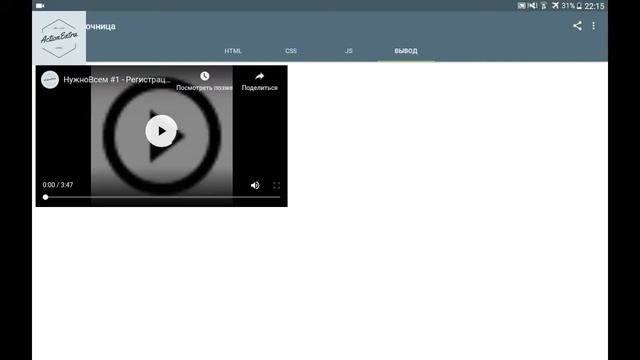Tap the muted sound status icon

pyautogui.click(x=532, y=5)
